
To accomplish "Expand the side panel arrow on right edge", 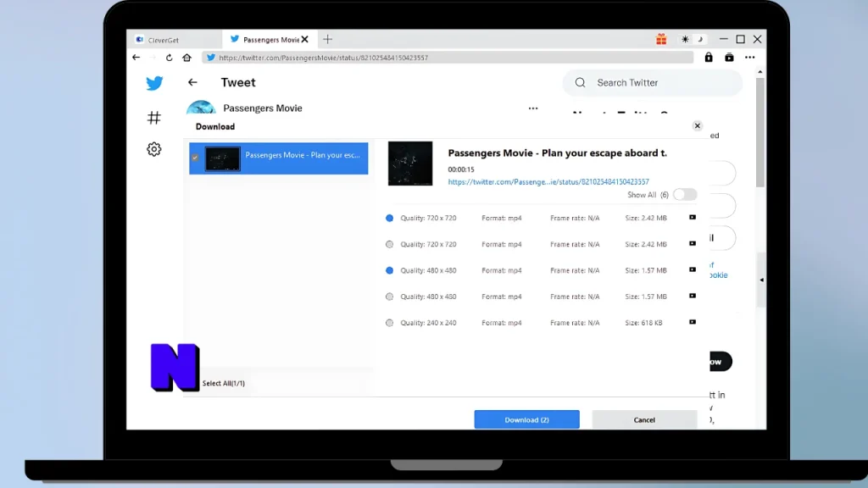I will pyautogui.click(x=762, y=280).
